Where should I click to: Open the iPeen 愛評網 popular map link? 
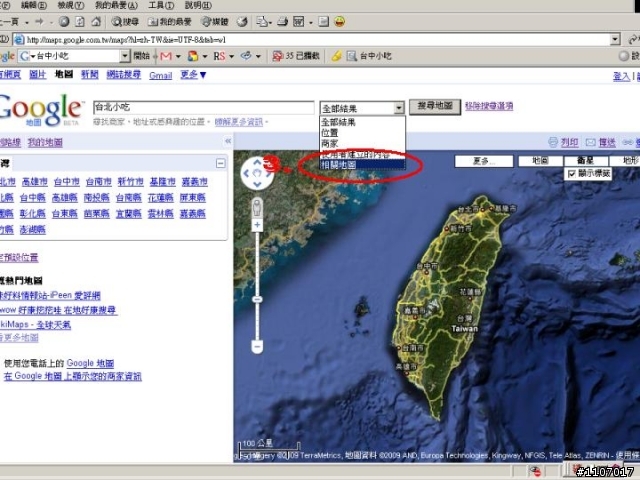click(x=50, y=295)
